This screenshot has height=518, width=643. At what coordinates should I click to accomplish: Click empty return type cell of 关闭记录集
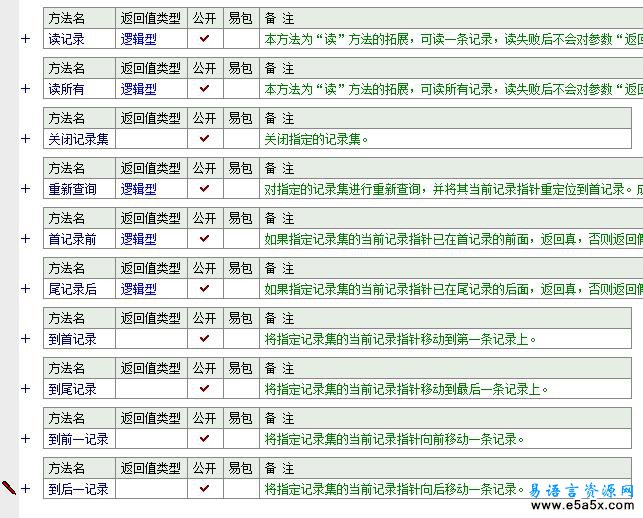pyautogui.click(x=151, y=139)
